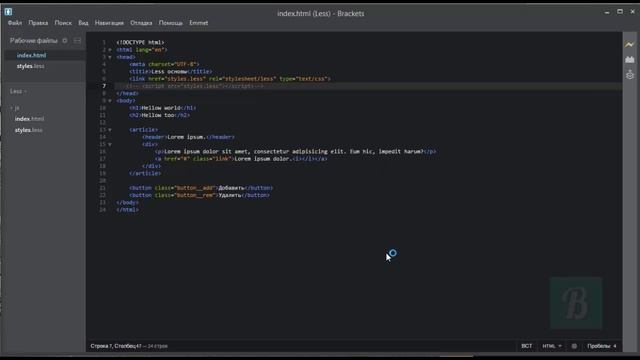Screen dimensions: 640x360
Task: Open the Extension Manager brick icon
Action: coord(630,60)
